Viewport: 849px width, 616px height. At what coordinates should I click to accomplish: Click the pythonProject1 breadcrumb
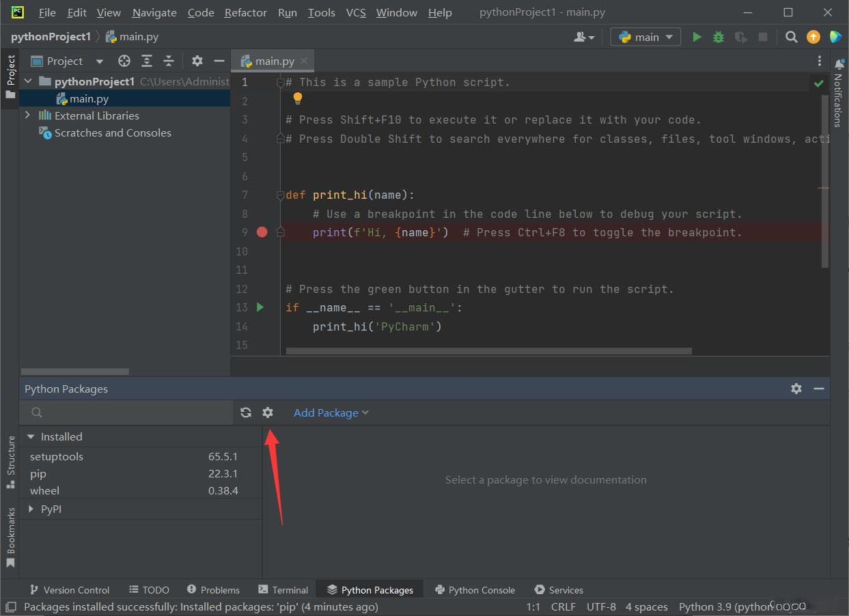(51, 37)
